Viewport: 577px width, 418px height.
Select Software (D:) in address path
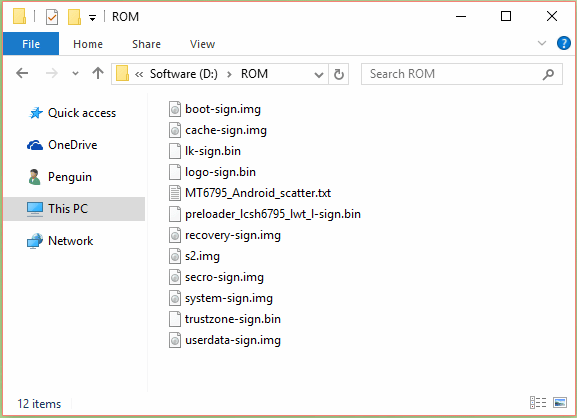click(x=184, y=74)
